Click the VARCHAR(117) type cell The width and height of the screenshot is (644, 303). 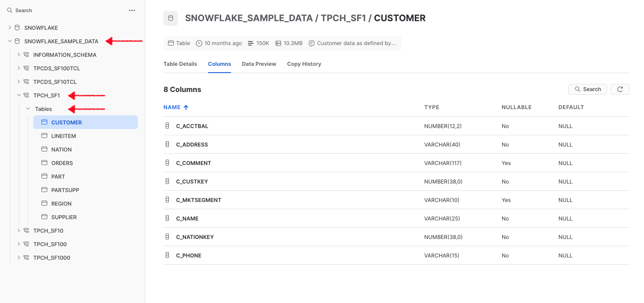(443, 163)
